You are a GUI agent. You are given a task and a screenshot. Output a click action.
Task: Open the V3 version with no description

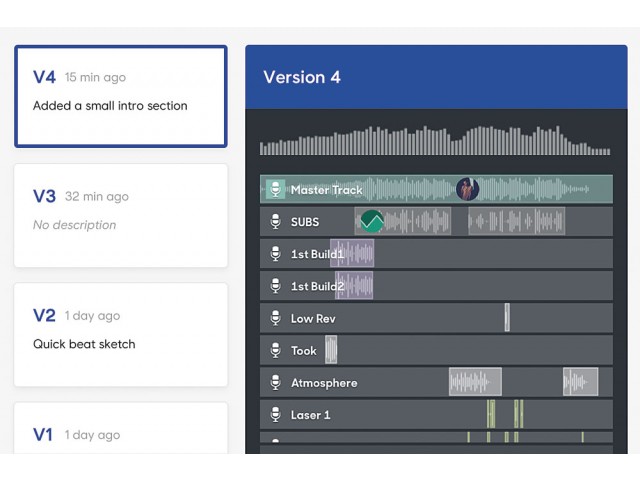pos(121,216)
